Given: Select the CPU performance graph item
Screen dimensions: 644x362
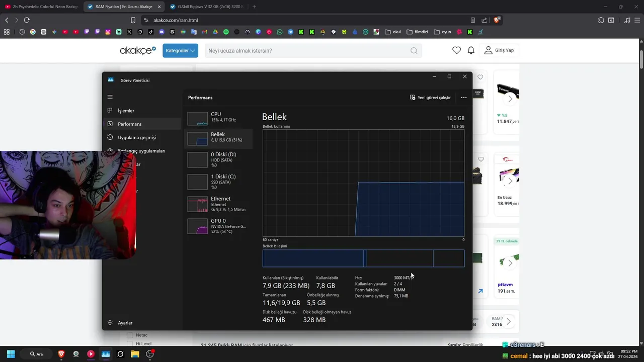Looking at the screenshot, I should tap(218, 118).
